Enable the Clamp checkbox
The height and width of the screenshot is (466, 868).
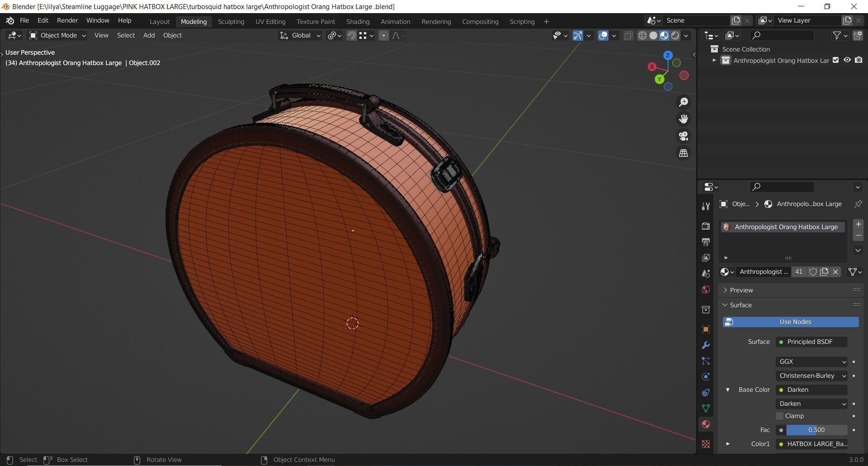pos(779,416)
